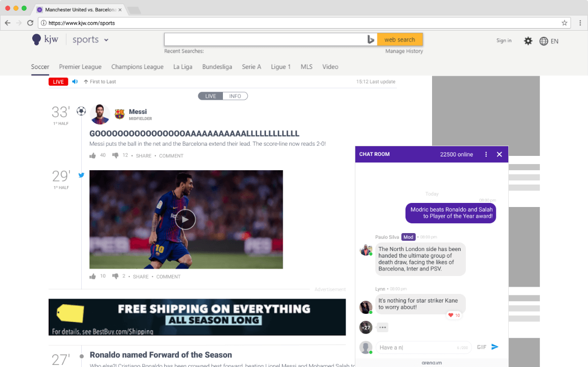Open browser menu three dots
Image resolution: width=588 pixels, height=367 pixels.
click(x=580, y=23)
